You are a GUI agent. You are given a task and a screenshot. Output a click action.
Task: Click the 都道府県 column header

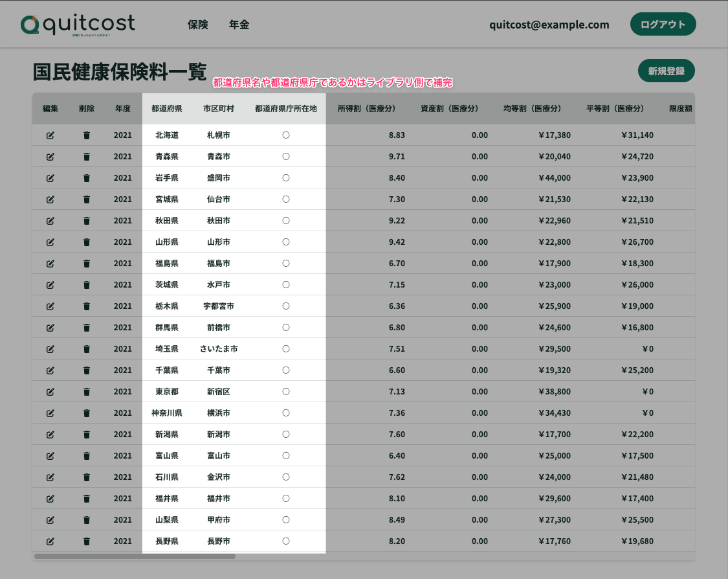click(x=167, y=109)
